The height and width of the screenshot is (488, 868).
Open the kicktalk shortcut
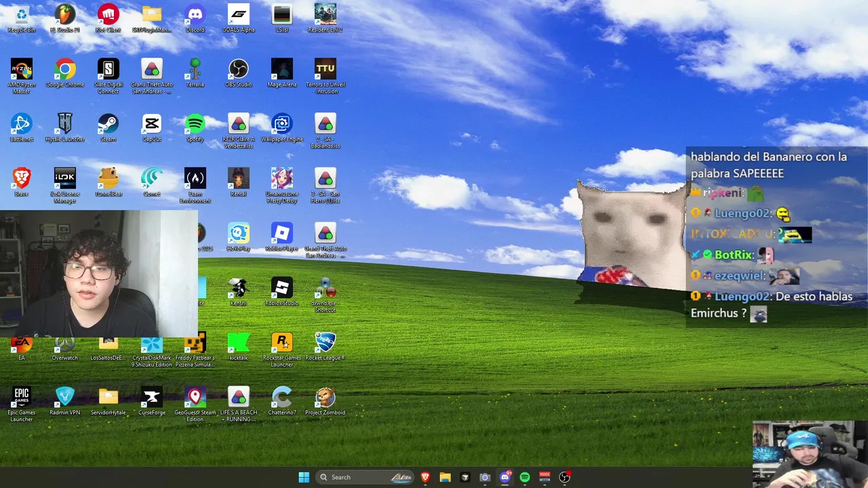239,346
